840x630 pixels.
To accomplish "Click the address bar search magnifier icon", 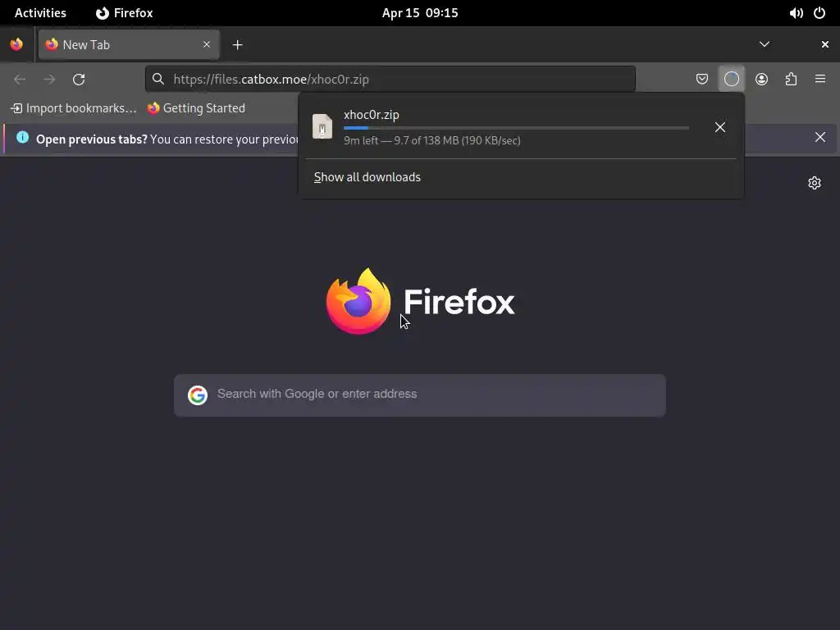I will pos(158,80).
